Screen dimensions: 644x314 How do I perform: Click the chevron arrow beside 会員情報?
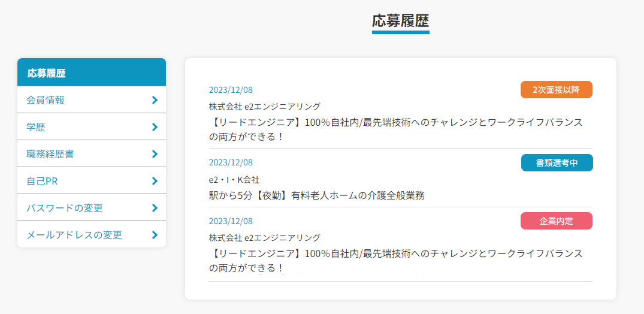(x=155, y=100)
